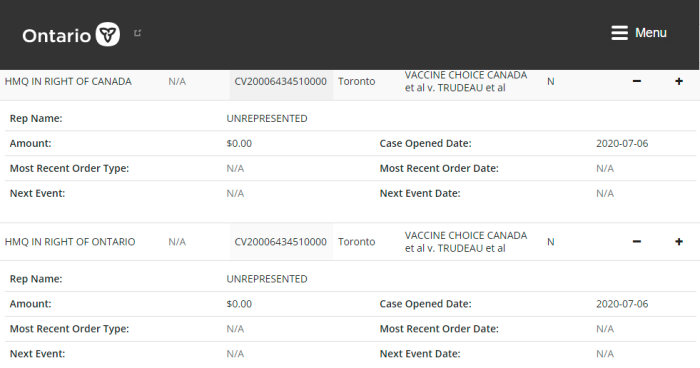
Task: Select case number in the CANADA row
Action: [280, 81]
